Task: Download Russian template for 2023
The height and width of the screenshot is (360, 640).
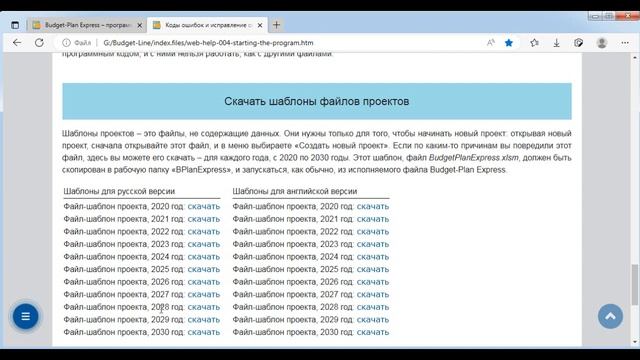Action: click(x=204, y=244)
